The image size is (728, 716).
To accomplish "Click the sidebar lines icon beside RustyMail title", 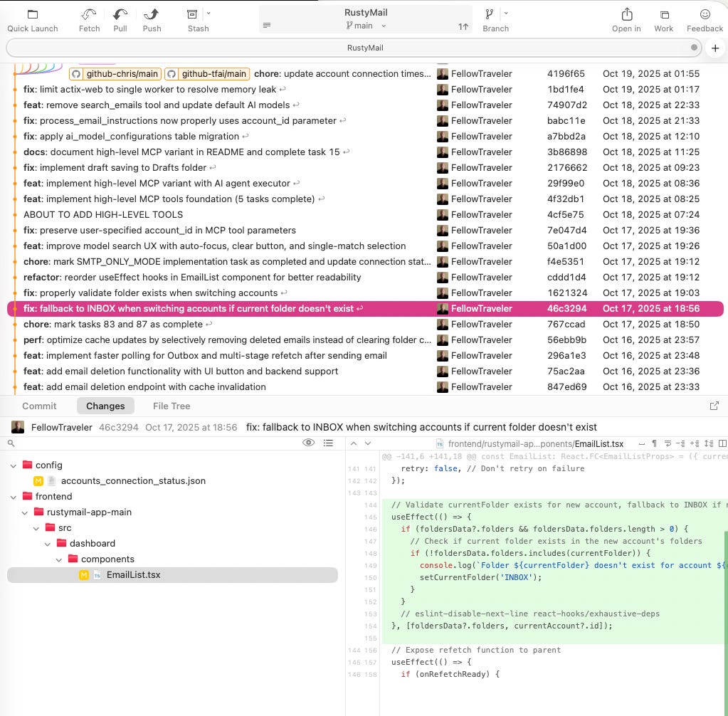I will [267, 26].
